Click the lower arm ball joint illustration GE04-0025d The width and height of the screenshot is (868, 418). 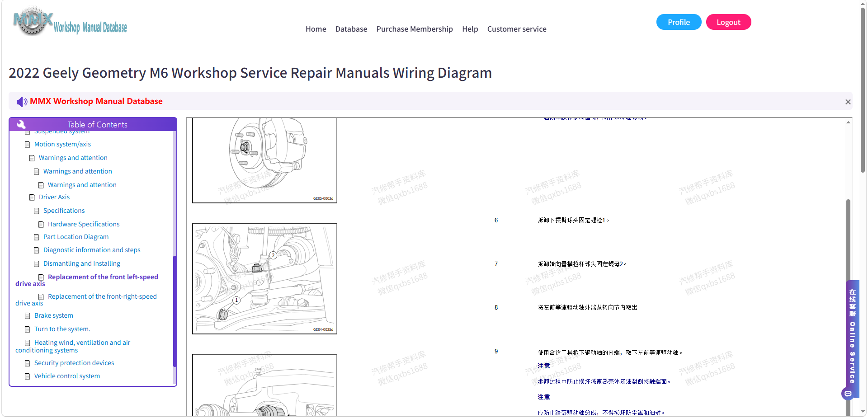click(x=264, y=279)
